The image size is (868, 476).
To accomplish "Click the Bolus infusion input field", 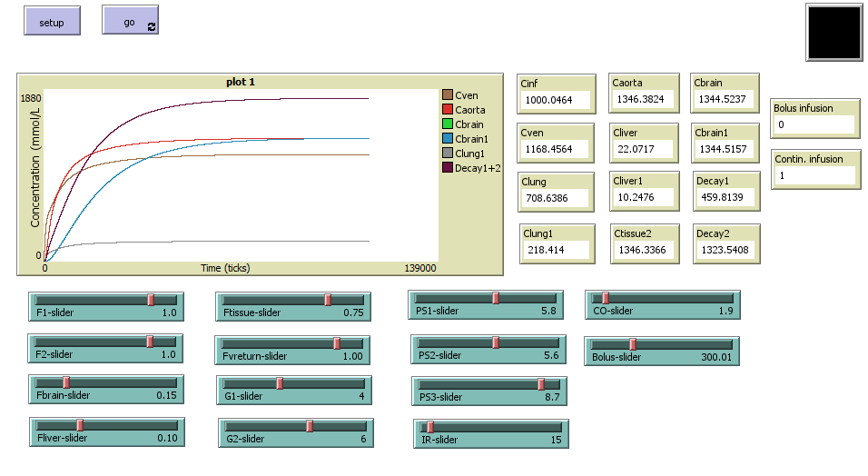I will [814, 124].
